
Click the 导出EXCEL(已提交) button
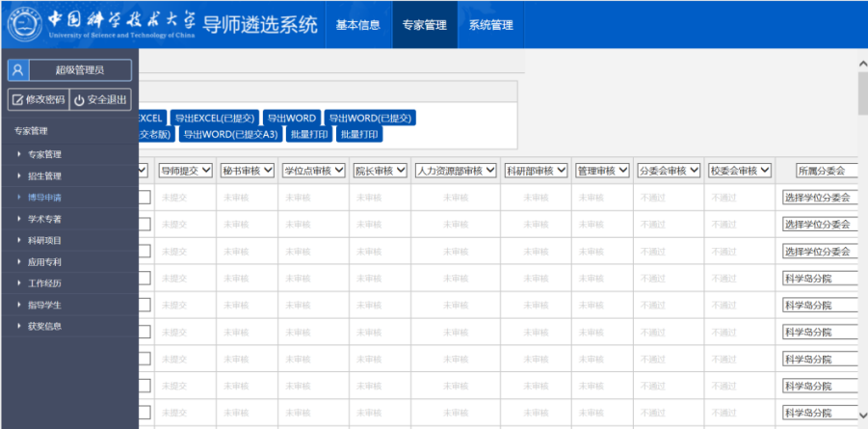pos(215,118)
